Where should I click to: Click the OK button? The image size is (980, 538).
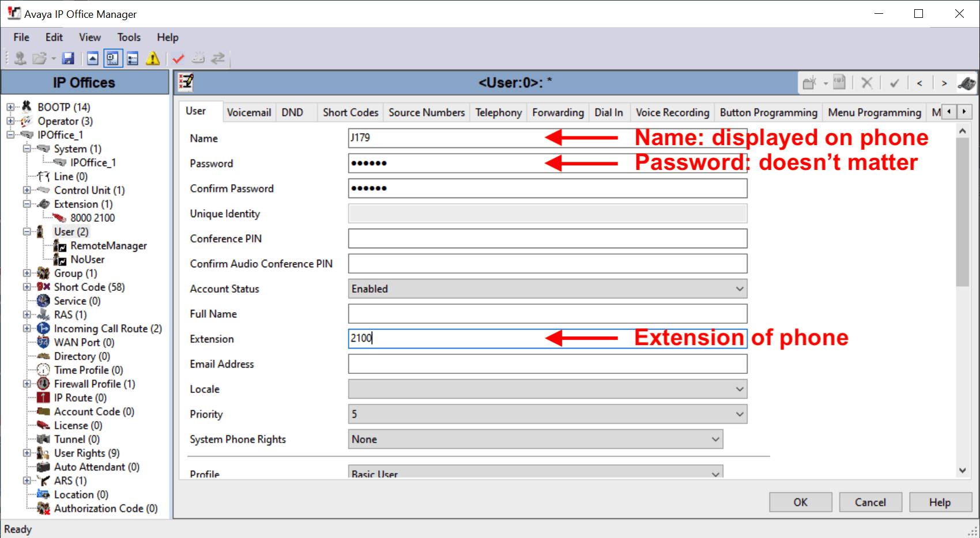[x=801, y=502]
